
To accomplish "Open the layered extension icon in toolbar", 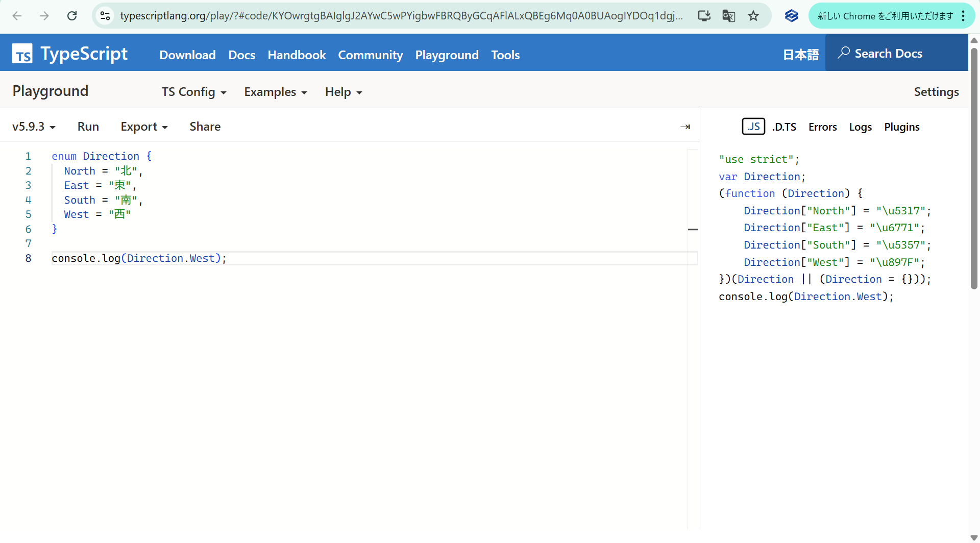I will coord(791,16).
